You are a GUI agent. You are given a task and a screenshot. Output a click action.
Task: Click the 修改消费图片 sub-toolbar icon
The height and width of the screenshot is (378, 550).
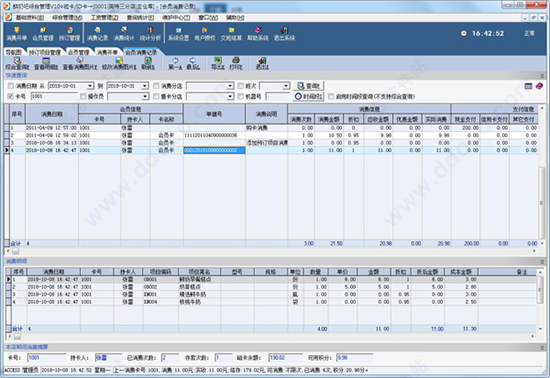tap(119, 63)
